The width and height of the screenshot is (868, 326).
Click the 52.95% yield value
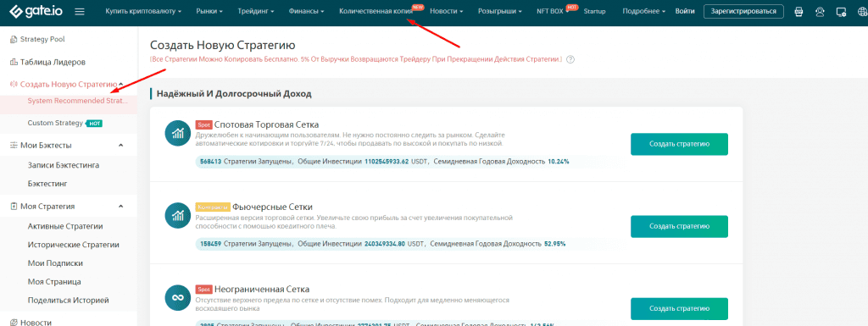point(554,244)
